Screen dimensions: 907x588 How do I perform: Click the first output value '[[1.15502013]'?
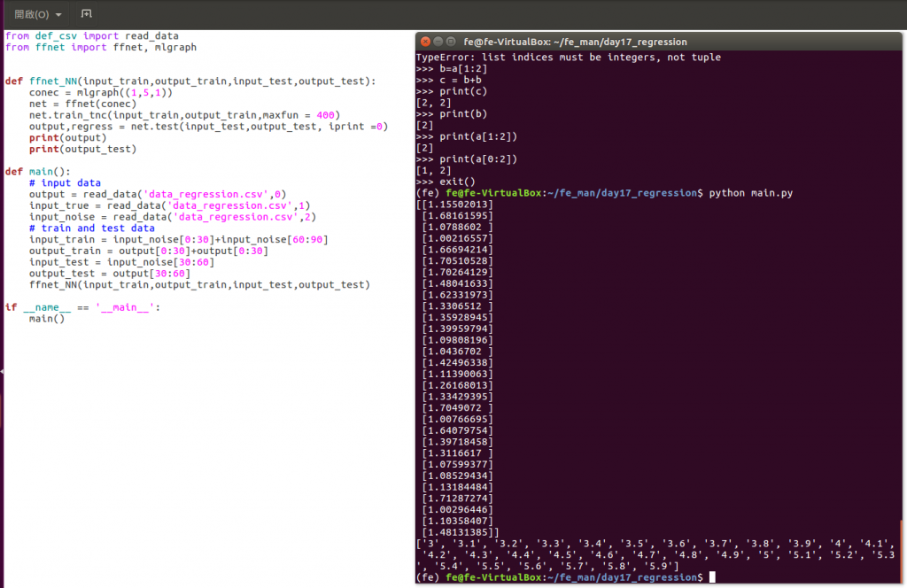(454, 204)
